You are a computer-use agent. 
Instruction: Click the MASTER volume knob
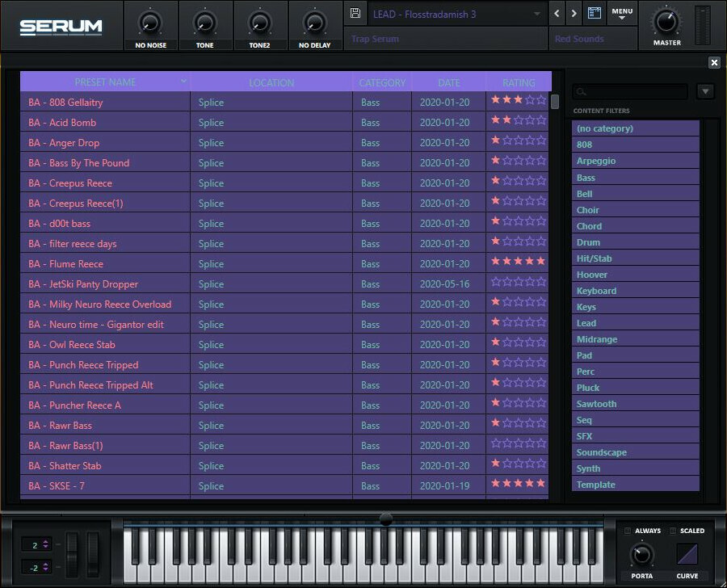pos(666,21)
